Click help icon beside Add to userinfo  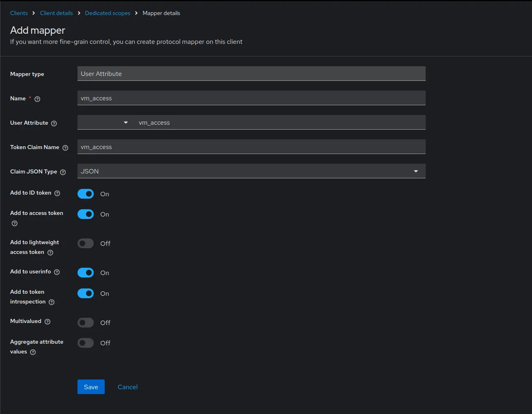click(x=57, y=272)
